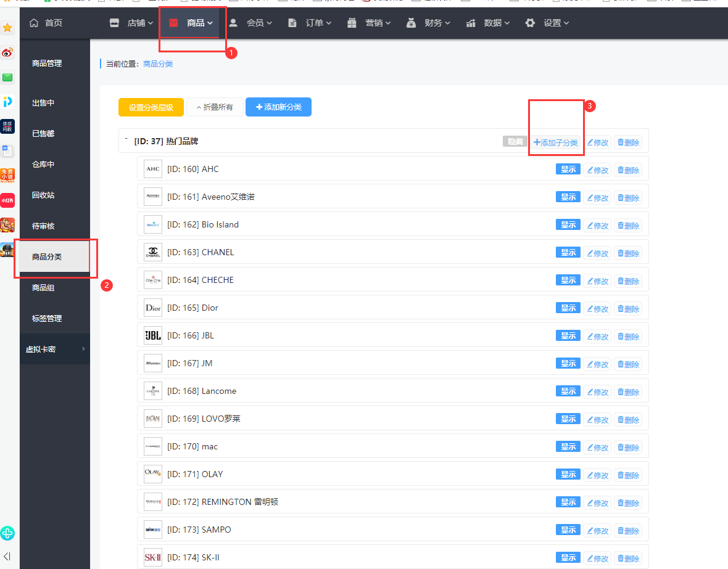Screen dimensions: 728x569
Task: Expand the 财务 dropdown menu
Action: pos(447,23)
